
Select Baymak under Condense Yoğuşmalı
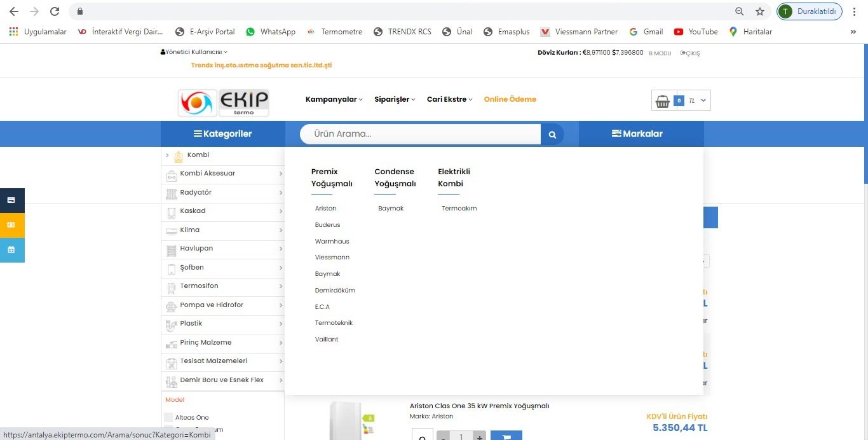click(x=391, y=209)
